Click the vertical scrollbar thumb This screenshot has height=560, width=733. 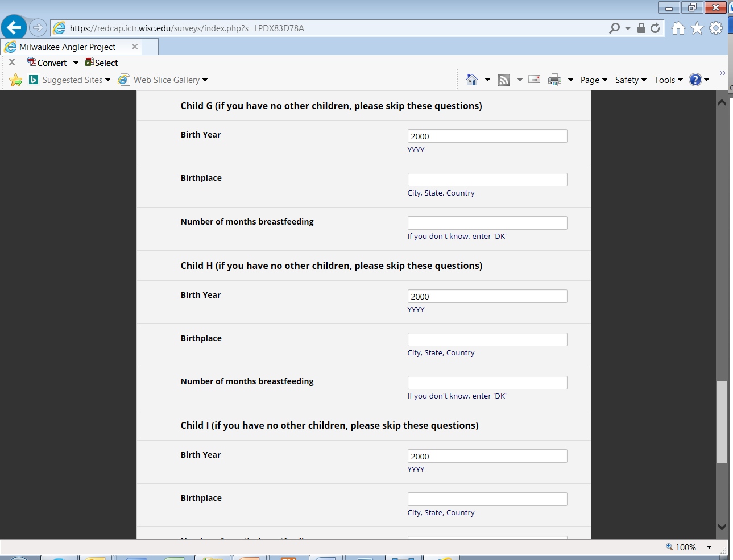pyautogui.click(x=722, y=422)
